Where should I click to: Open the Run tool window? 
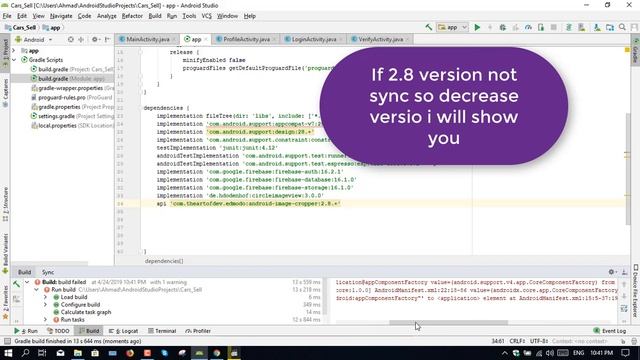click(x=26, y=331)
